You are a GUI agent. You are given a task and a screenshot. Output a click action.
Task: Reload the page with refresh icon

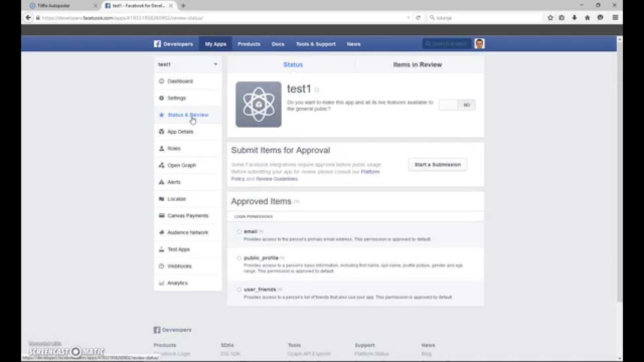(418, 18)
